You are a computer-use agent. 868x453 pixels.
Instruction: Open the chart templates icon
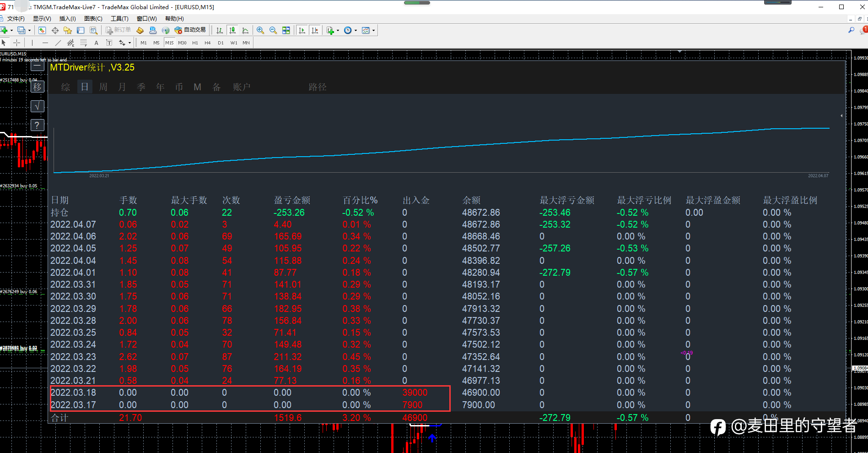(366, 30)
